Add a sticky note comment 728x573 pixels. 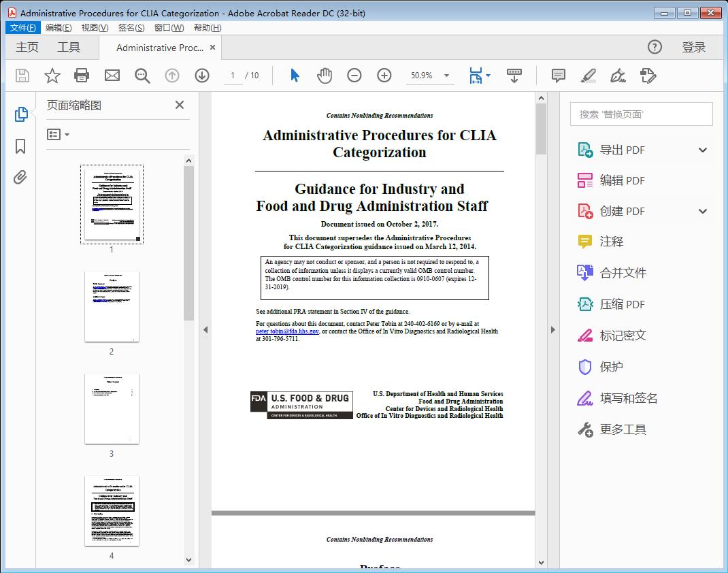pos(557,76)
